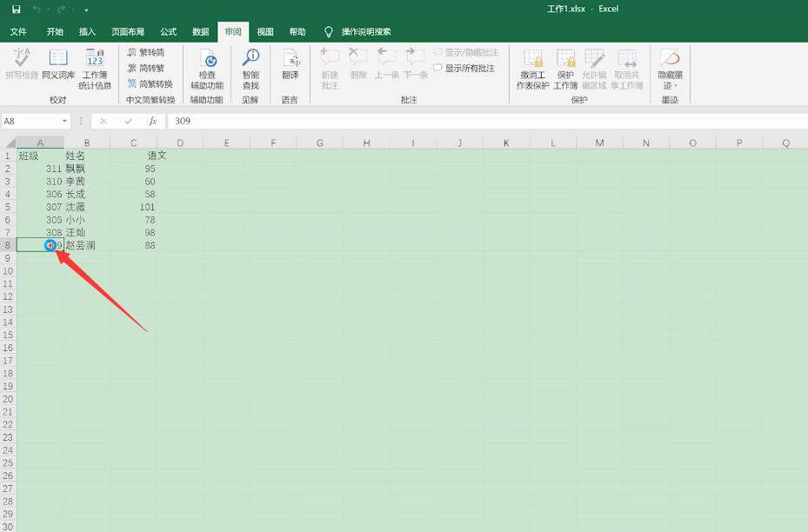Click 撤消工作表保护 unprotect sheet
Viewport: 808px width, 532px height.
(x=533, y=69)
